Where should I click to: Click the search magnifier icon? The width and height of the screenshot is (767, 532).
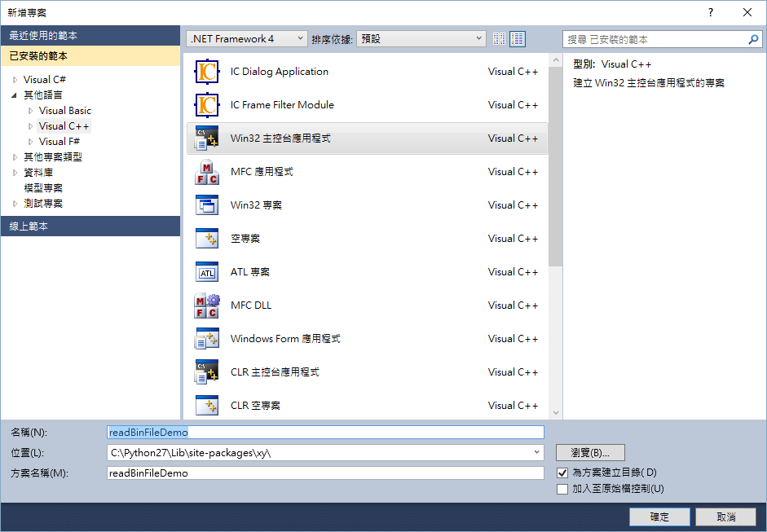(753, 39)
